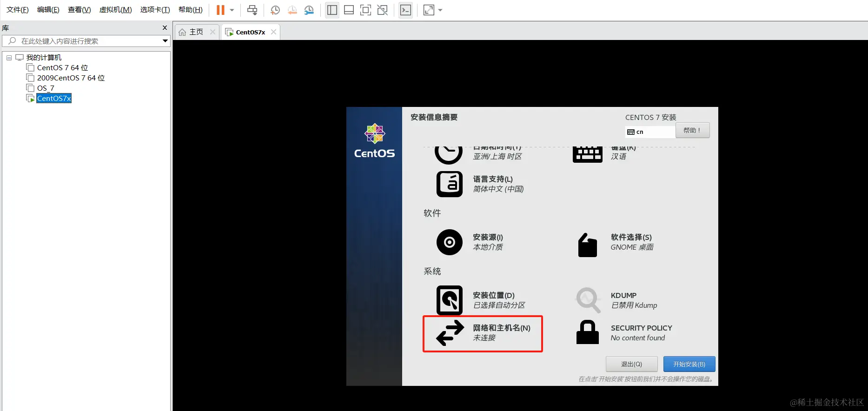Click KDUMP label

623,295
